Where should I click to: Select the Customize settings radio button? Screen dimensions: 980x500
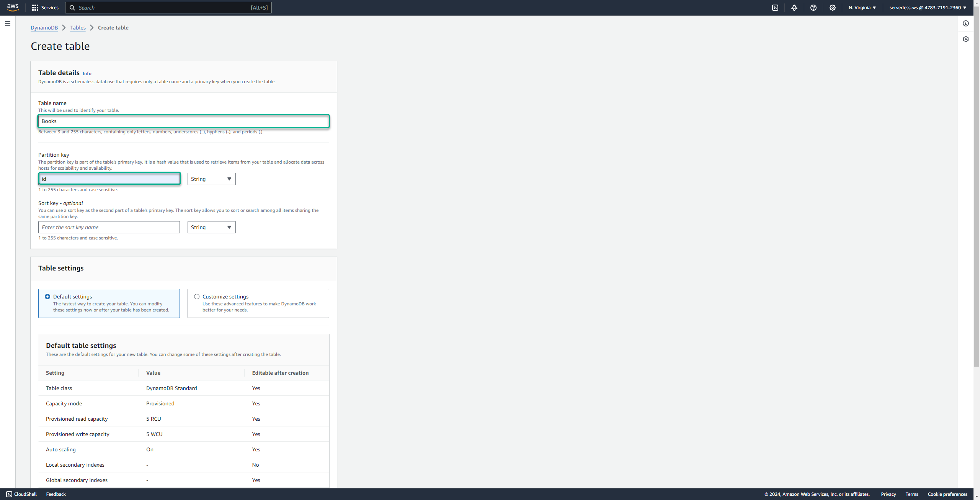[x=197, y=296]
